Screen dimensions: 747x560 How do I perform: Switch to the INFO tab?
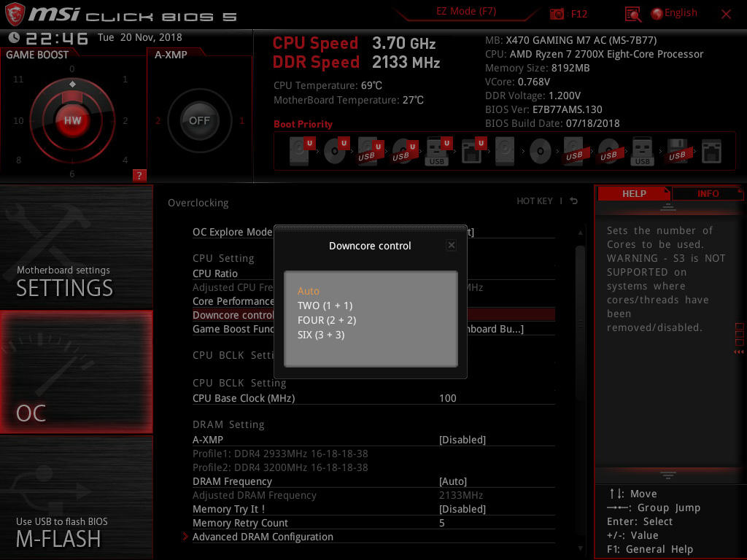(x=708, y=193)
